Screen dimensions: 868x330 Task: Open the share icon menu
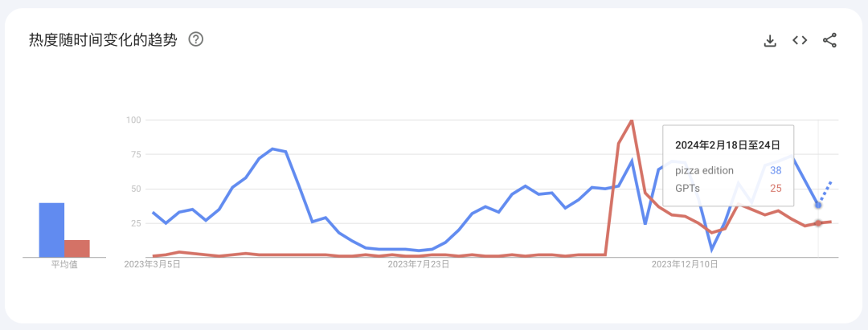(x=829, y=40)
